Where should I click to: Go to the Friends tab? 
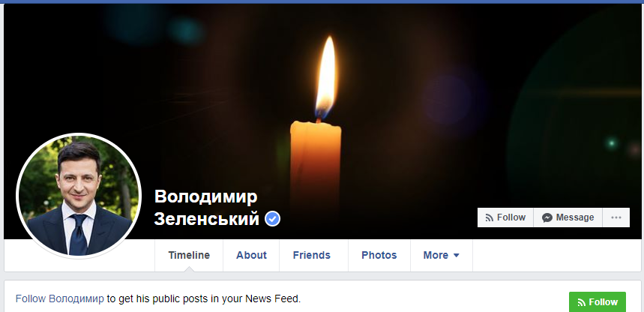pos(312,255)
